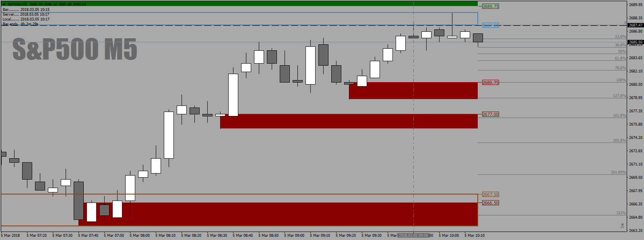Screen dimensions: 644x240
Task: Click the '5 Mar 08:30' time axis label
Action: click(x=217, y=236)
